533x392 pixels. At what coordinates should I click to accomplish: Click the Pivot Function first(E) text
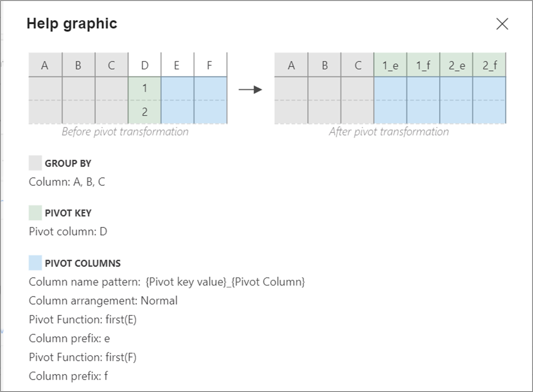(82, 319)
